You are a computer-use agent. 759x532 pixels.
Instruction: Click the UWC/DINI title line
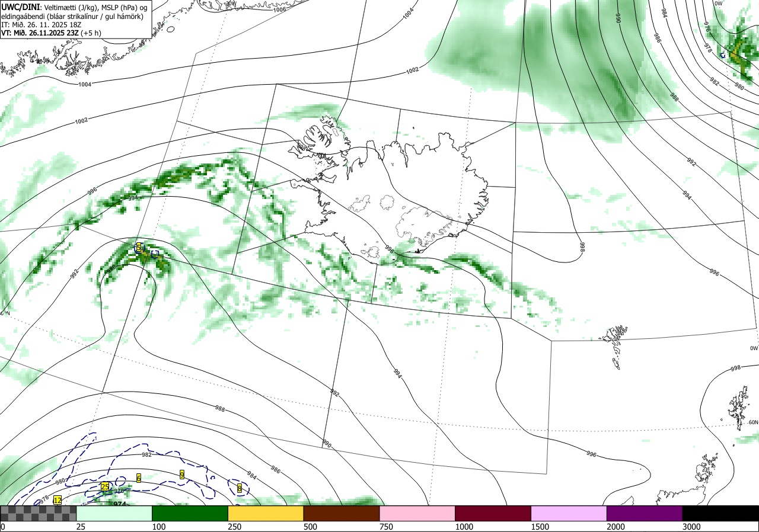click(x=75, y=7)
